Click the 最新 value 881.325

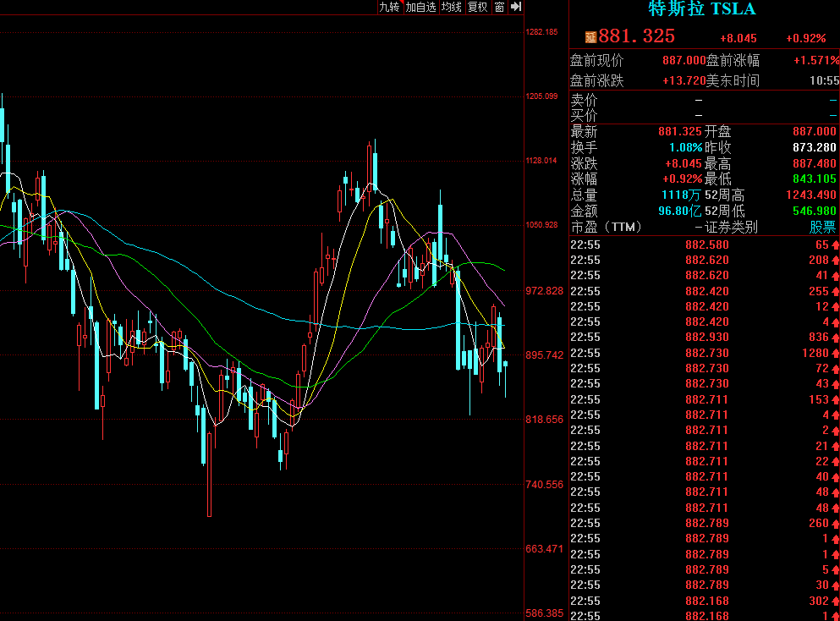(x=680, y=132)
